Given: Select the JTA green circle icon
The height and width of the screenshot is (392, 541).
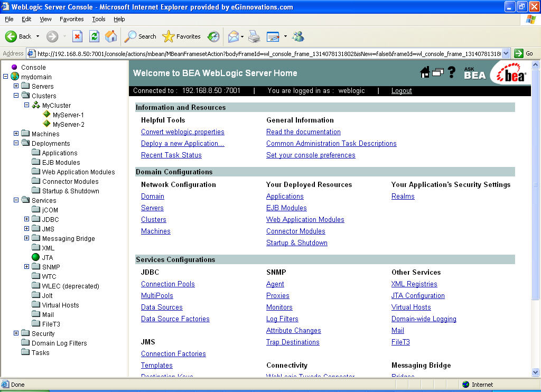Looking at the screenshot, I should [35, 257].
